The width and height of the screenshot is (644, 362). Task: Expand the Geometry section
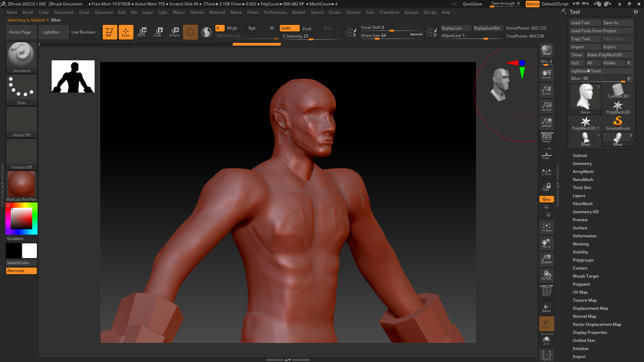582,164
